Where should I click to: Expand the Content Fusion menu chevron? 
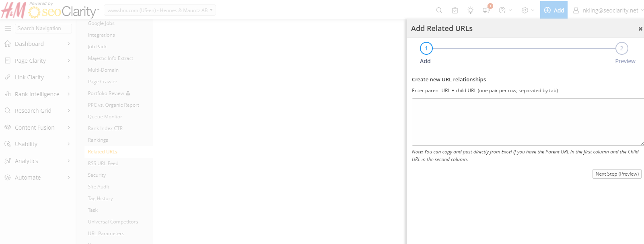(69, 128)
